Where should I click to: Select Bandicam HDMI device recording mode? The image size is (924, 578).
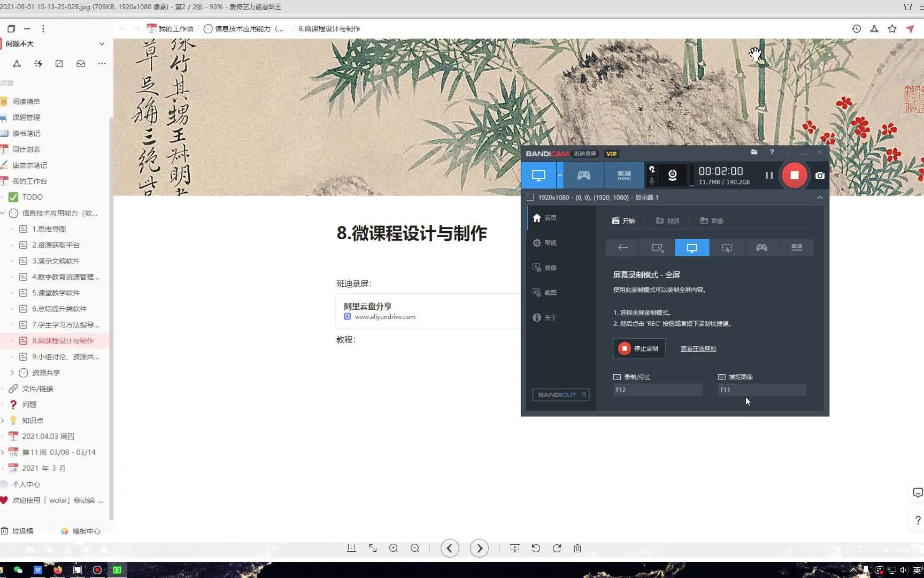(624, 175)
